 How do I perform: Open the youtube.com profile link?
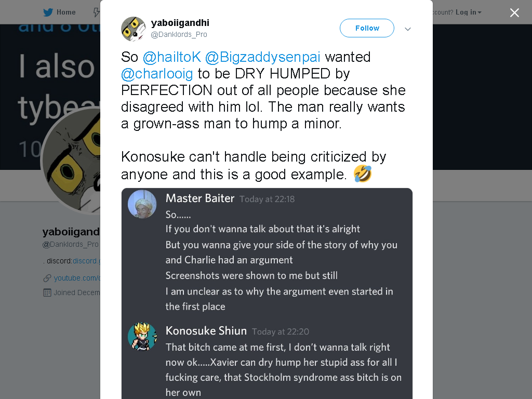pyautogui.click(x=77, y=278)
